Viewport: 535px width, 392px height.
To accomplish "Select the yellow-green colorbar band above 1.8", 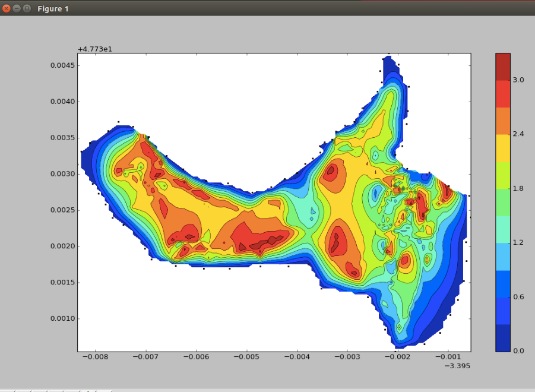I will click(503, 175).
